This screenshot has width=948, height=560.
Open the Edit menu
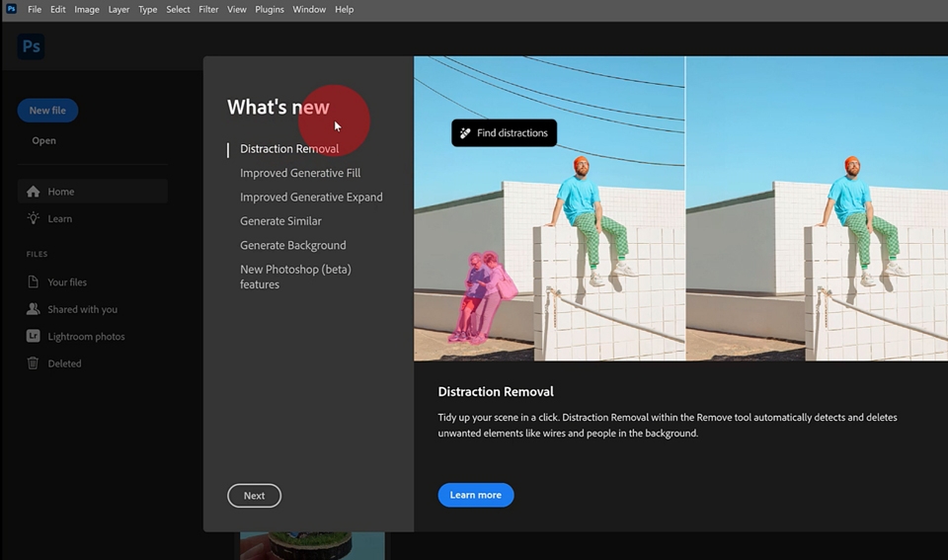pos(57,10)
